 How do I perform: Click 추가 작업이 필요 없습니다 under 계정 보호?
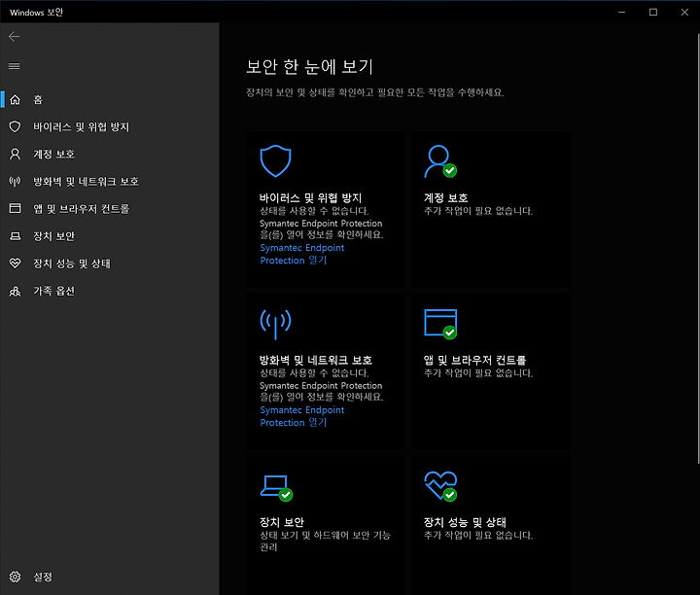pyautogui.click(x=478, y=211)
